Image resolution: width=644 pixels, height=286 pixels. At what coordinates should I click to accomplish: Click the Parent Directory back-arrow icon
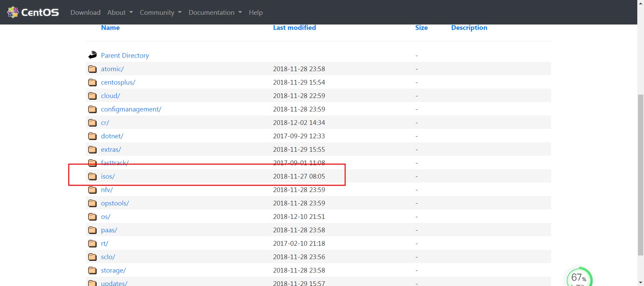point(92,55)
